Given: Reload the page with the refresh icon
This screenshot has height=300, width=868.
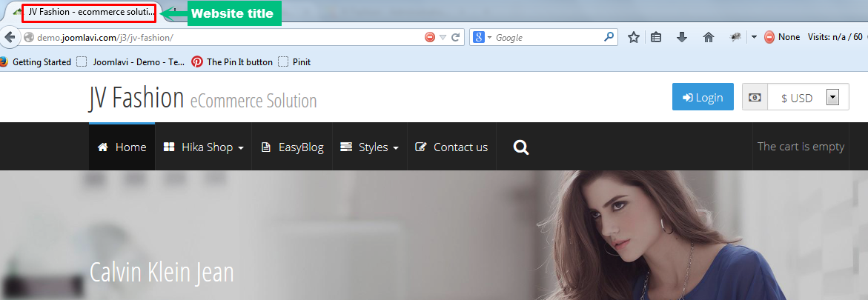Looking at the screenshot, I should (x=456, y=37).
